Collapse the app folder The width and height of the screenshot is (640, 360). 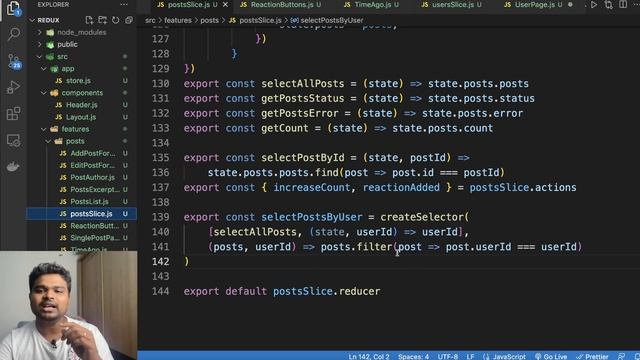[44, 69]
